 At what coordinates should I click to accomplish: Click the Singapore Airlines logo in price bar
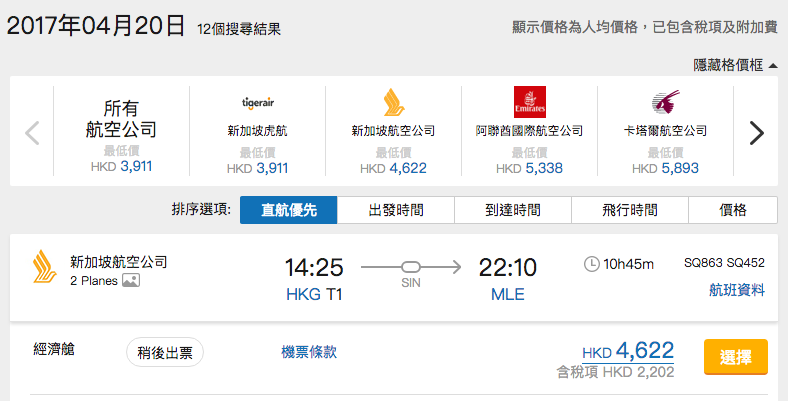click(x=393, y=103)
